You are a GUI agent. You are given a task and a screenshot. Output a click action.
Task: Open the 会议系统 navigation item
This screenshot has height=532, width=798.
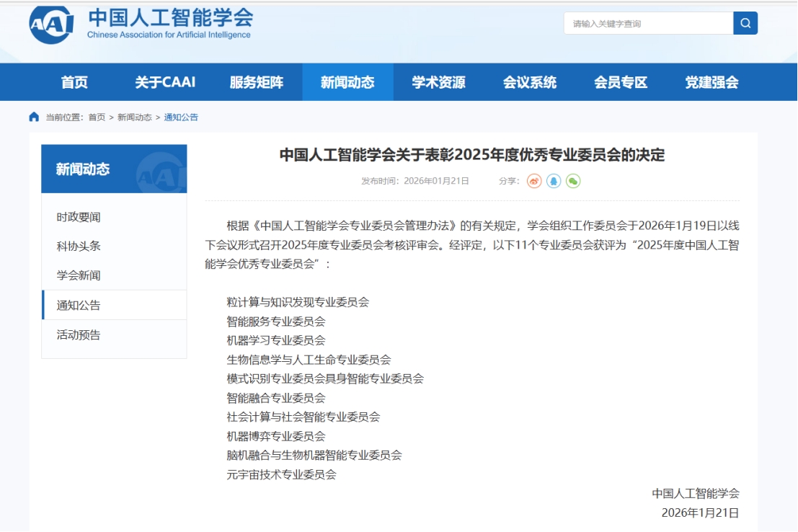tap(530, 82)
